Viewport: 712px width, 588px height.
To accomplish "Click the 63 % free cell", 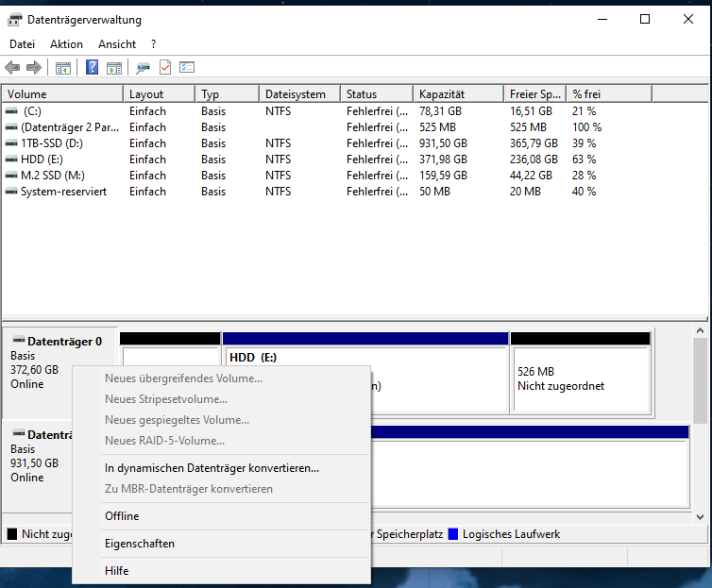I will coord(584,160).
